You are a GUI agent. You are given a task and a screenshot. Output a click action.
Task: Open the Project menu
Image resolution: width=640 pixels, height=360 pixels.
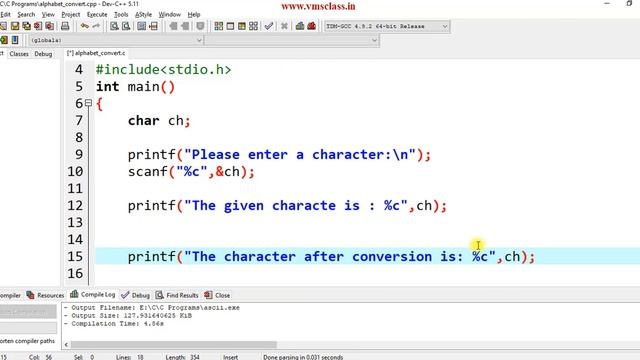click(71, 14)
